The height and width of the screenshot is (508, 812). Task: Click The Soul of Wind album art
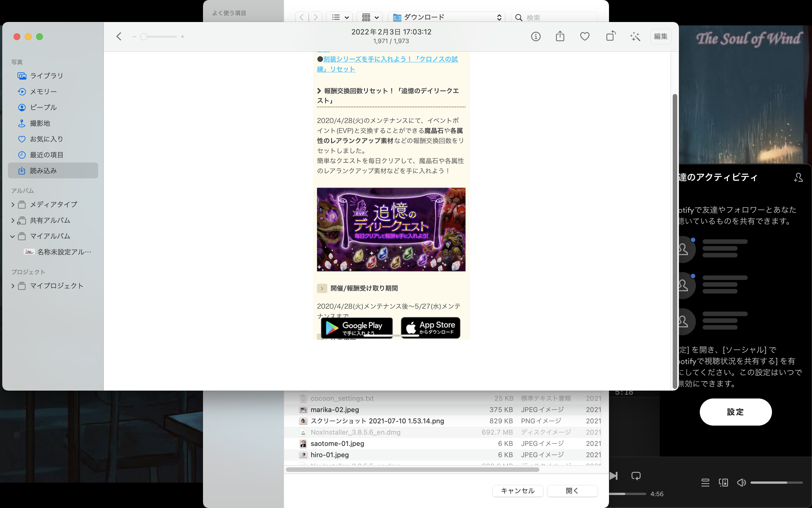point(745,95)
